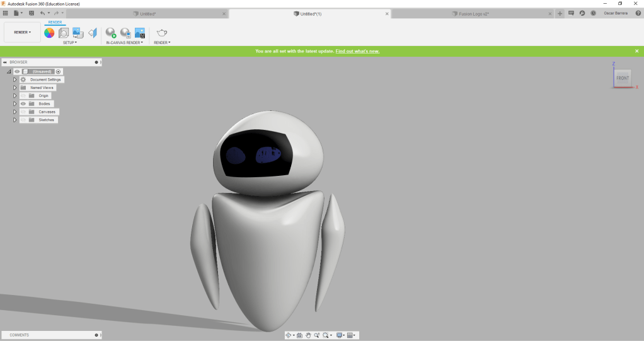Click the FRONT face of the ViewCube
The image size is (644, 341).
pos(622,78)
